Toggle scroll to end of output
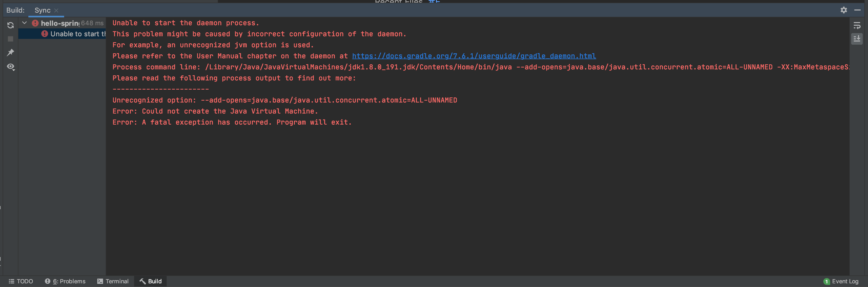The width and height of the screenshot is (868, 287). [x=856, y=39]
